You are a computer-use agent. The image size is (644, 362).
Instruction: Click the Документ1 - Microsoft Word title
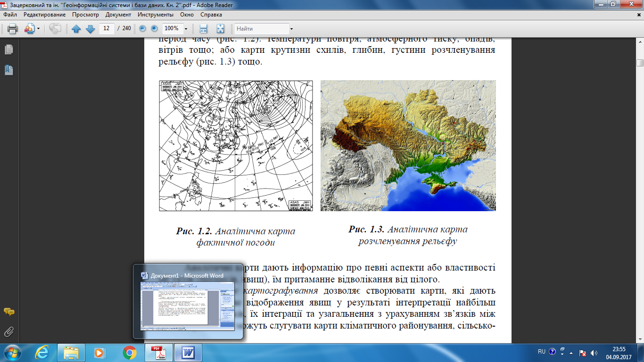click(x=187, y=276)
